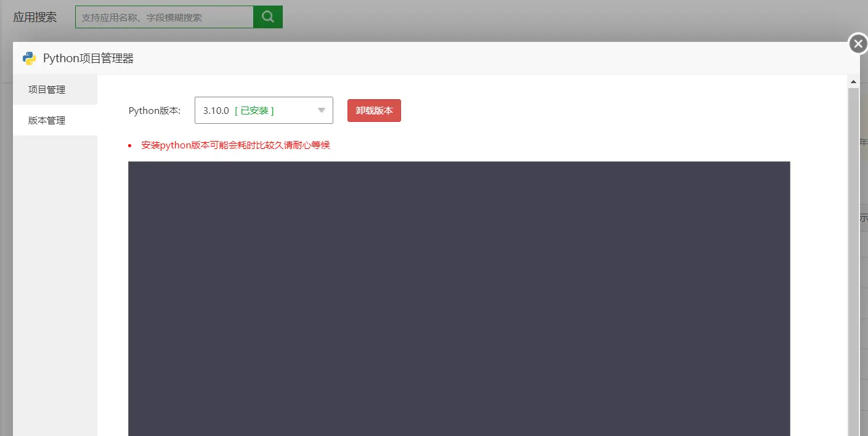The height and width of the screenshot is (436, 868).
Task: Focus the 应用搜索 input field
Action: click(164, 17)
